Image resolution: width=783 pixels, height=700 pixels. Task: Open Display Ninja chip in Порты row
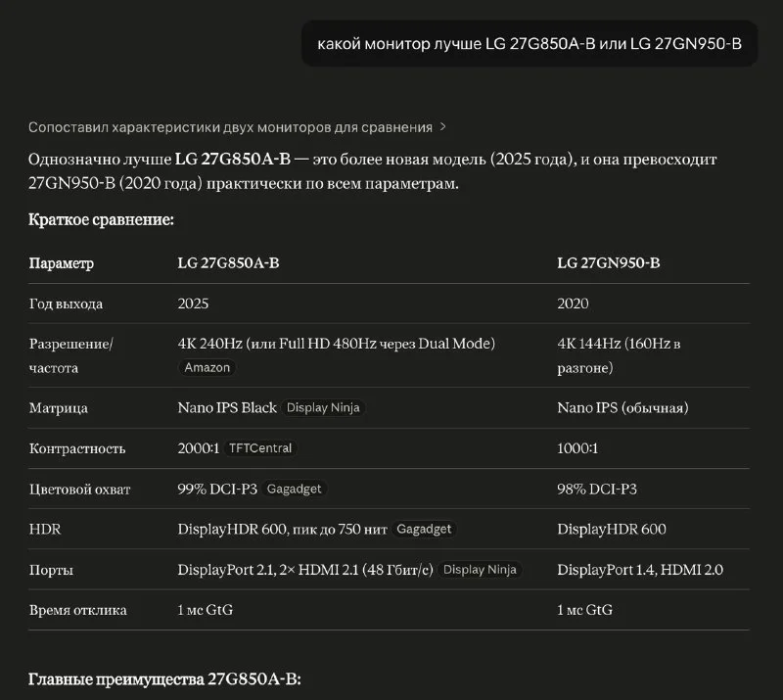(480, 570)
